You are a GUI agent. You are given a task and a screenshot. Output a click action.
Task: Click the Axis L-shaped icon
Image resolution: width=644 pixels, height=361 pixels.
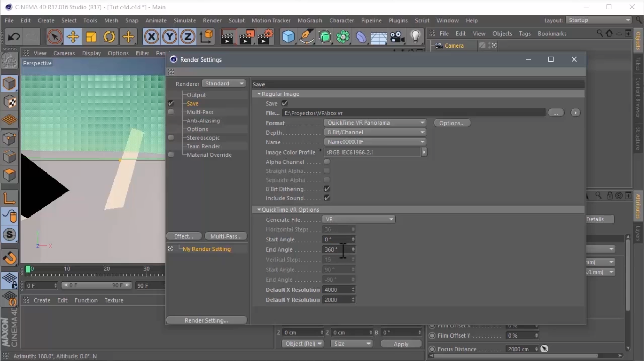9,198
